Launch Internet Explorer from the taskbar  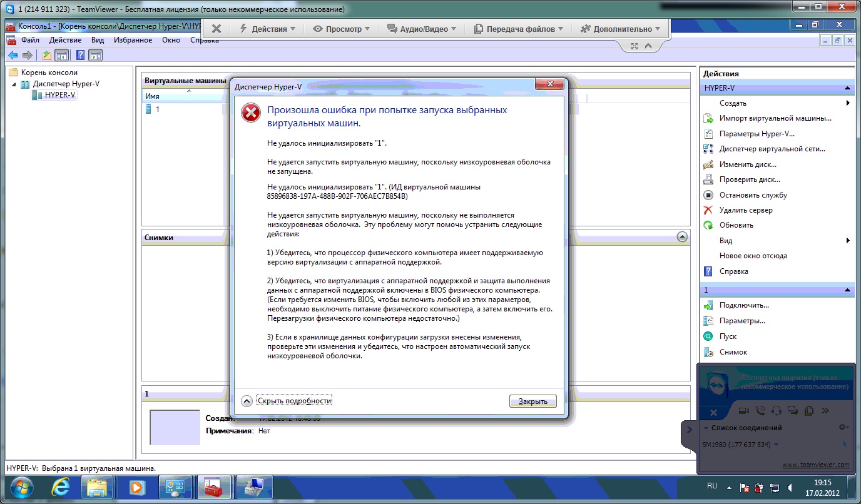[60, 487]
